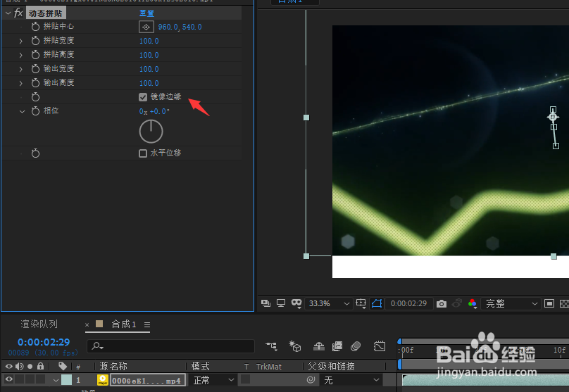Toggle stopwatch for 输出宽度
Image resolution: width=569 pixels, height=392 pixels.
(x=35, y=69)
